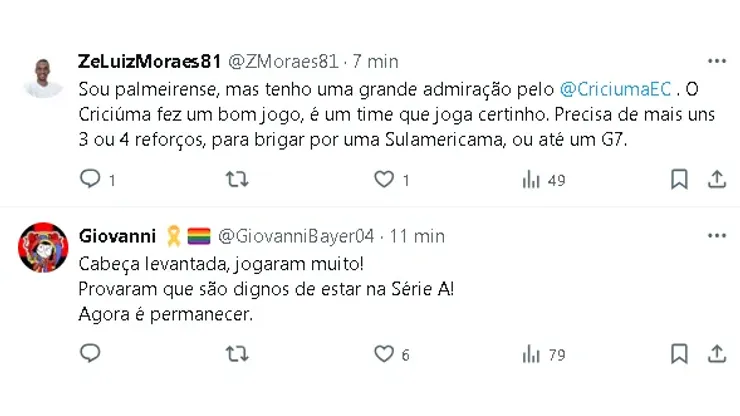Open the @CriciumaEC mention link
Viewport: 740px width, 416px height.
[x=617, y=88]
